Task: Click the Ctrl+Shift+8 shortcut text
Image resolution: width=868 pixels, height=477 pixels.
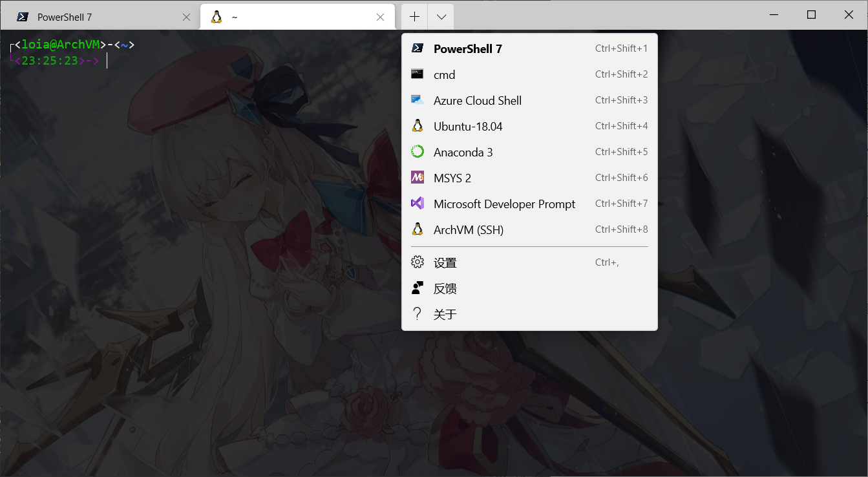Action: 621,229
